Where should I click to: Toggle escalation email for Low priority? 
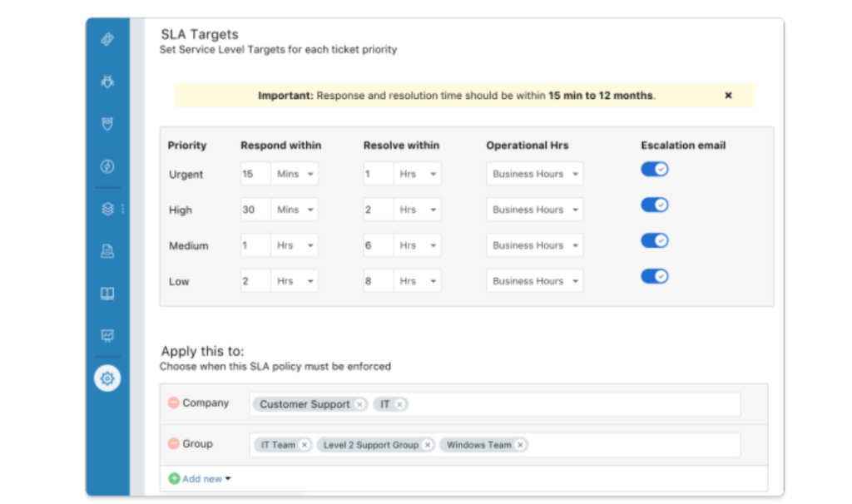[x=654, y=276]
